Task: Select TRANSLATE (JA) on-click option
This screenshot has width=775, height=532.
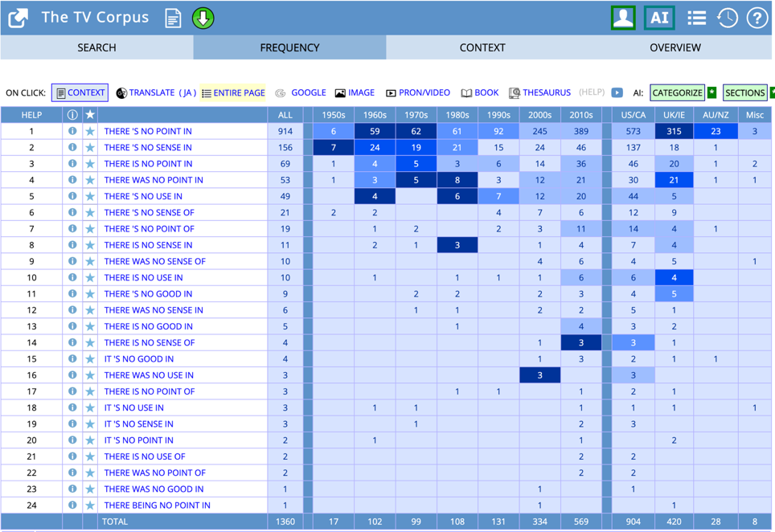Action: click(156, 93)
